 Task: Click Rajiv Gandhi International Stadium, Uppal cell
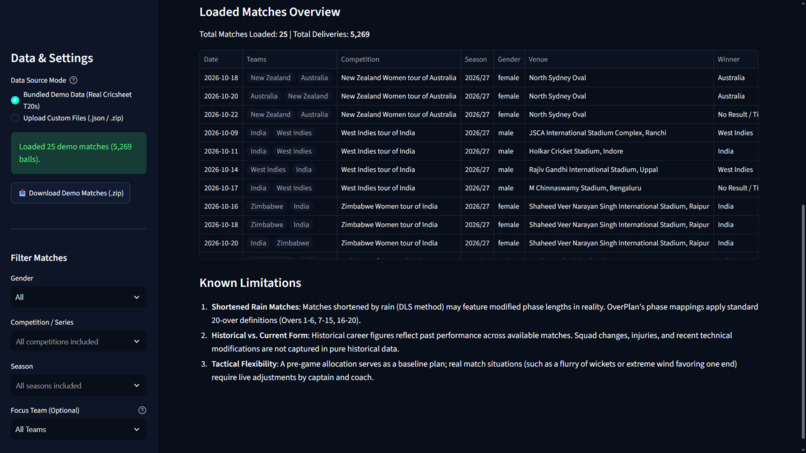[x=619, y=170]
